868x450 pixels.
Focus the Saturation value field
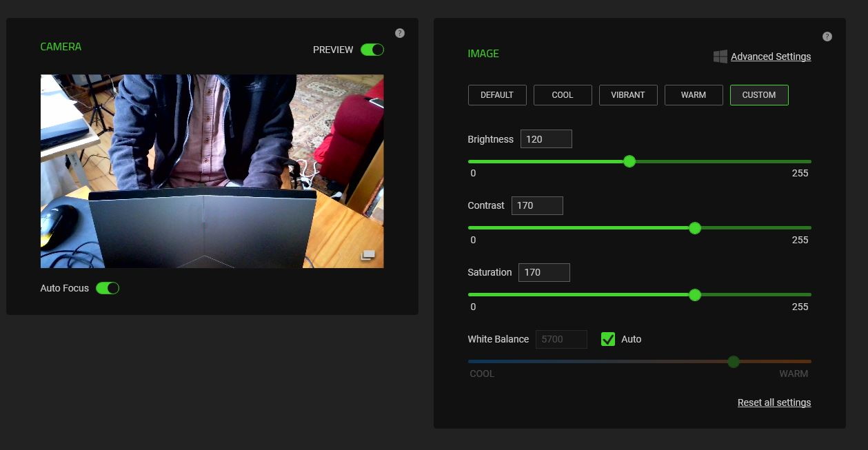click(544, 272)
